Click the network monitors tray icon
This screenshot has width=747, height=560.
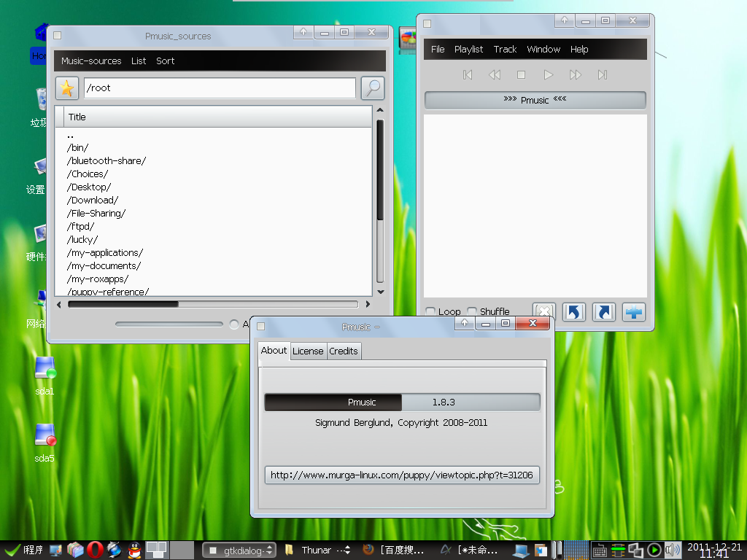[636, 550]
